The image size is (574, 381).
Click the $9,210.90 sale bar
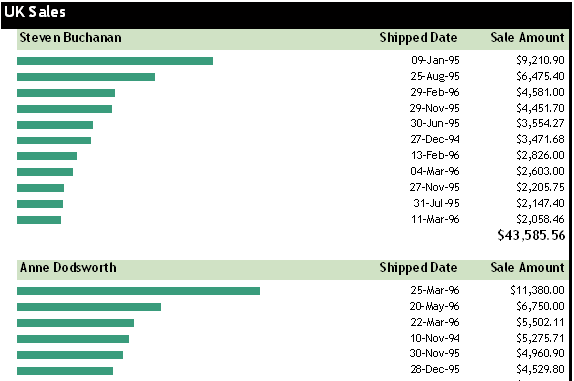pos(115,61)
